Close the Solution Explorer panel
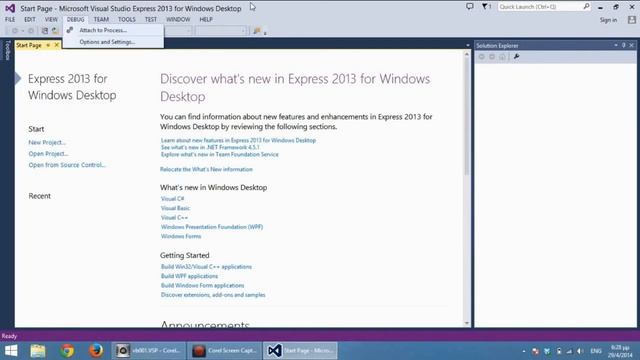This screenshot has height=360, width=640. point(631,45)
